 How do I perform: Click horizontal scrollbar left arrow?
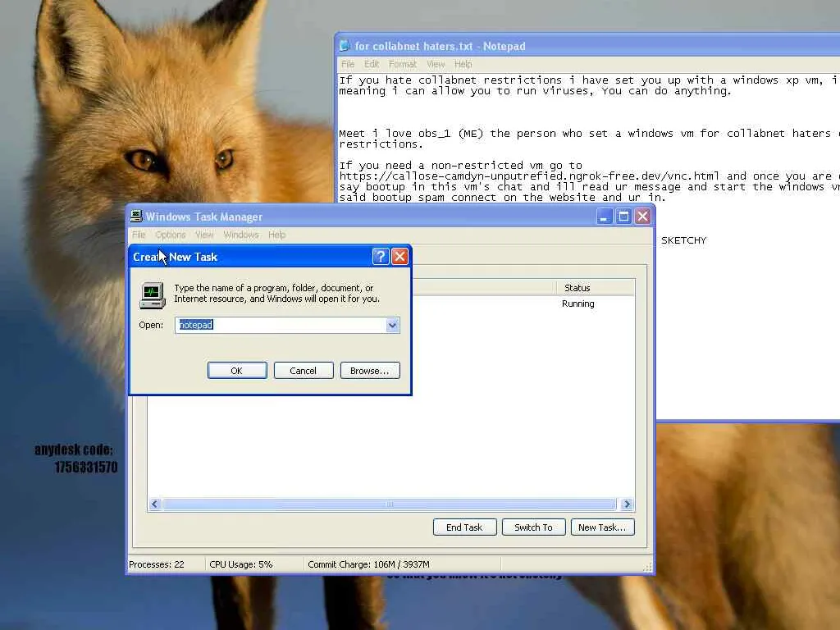point(155,504)
